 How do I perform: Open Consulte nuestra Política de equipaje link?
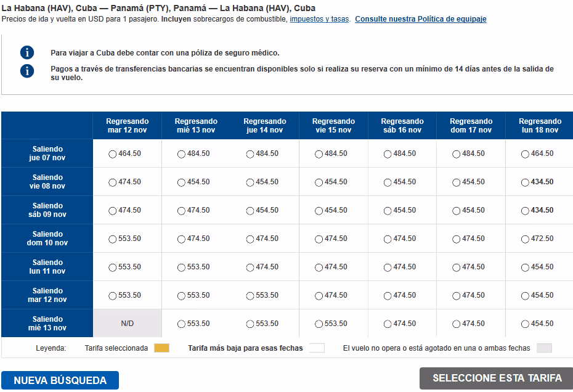point(421,19)
